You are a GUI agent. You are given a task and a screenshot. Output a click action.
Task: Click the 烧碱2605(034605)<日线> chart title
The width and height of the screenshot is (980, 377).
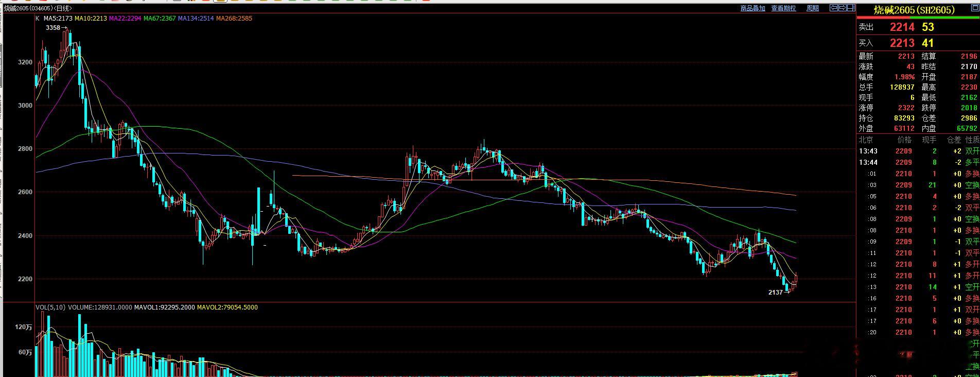coord(38,8)
